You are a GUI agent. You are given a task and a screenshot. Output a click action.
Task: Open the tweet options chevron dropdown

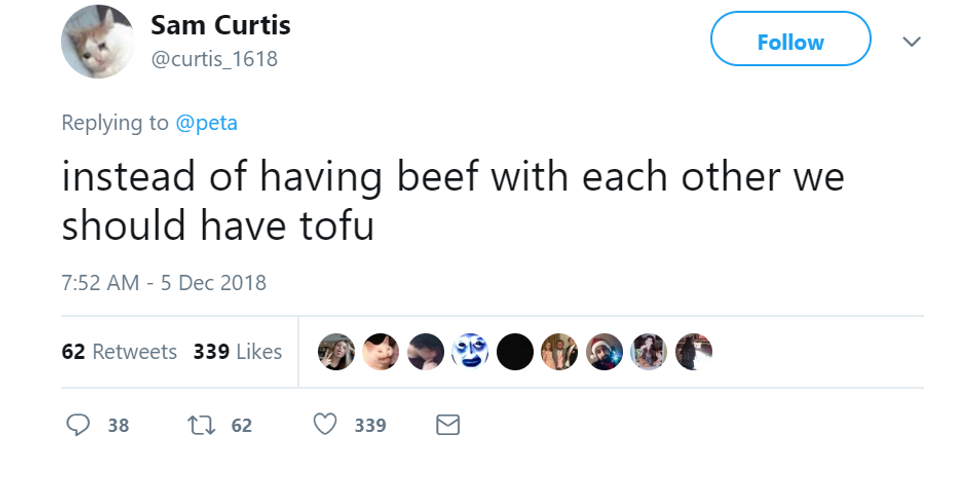[911, 42]
